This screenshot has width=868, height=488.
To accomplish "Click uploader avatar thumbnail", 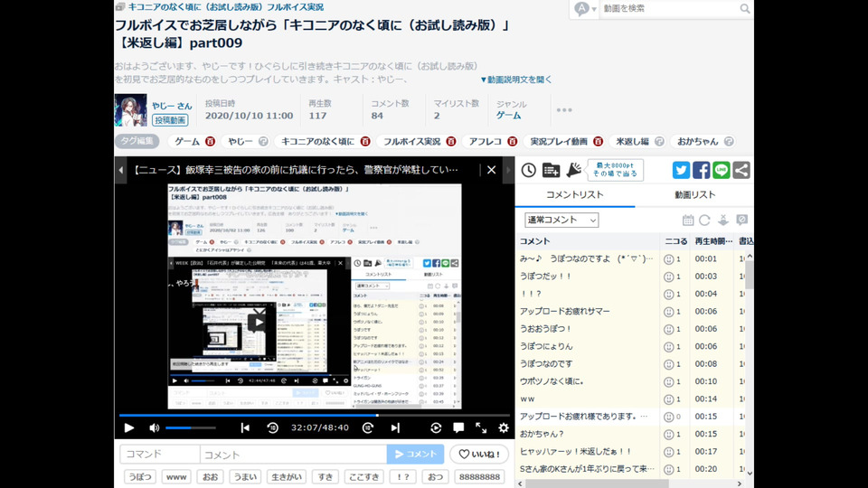I will pyautogui.click(x=130, y=110).
